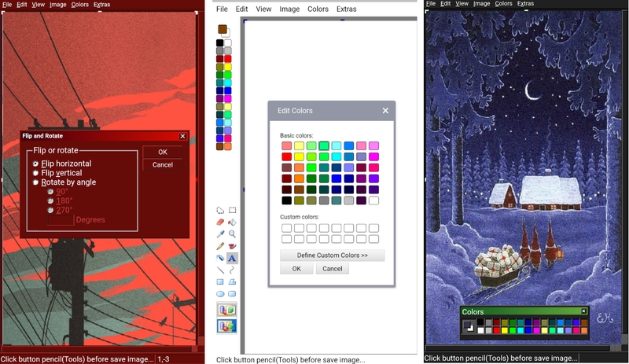
Task: Click the '1,-3' coordinates in left status bar
Action: coord(164,359)
